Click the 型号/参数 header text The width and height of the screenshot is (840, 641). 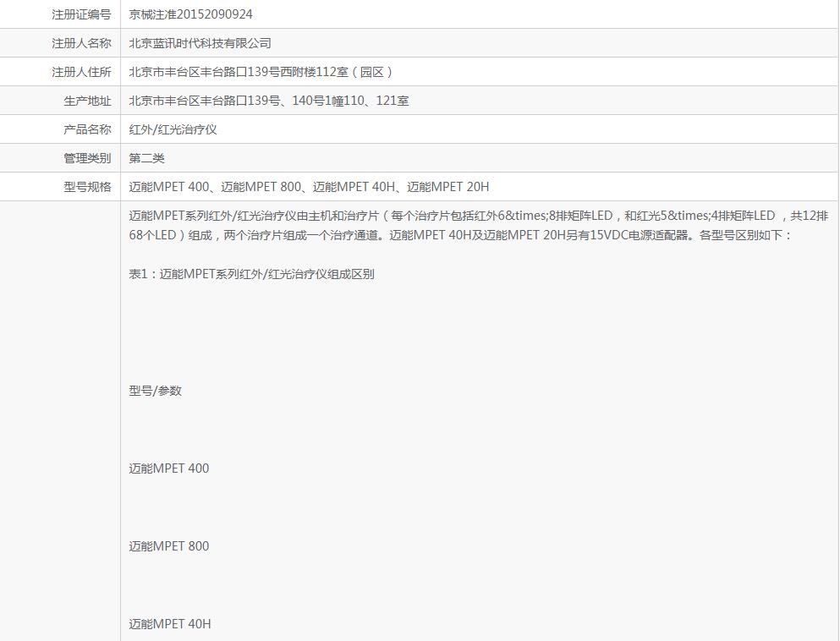pyautogui.click(x=156, y=391)
